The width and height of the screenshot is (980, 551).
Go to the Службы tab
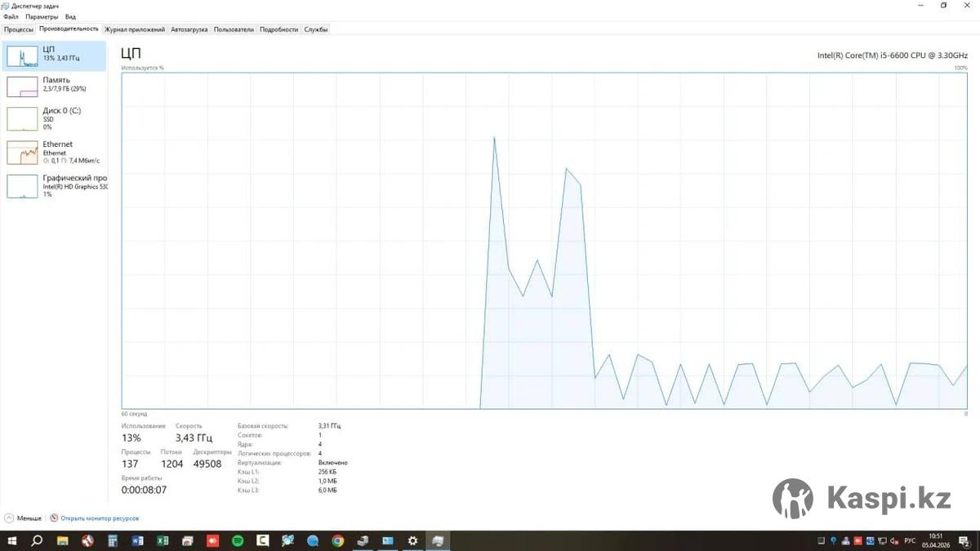(315, 29)
